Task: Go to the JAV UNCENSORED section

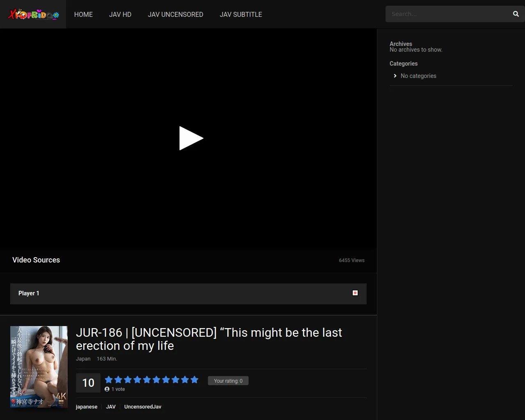Action: [x=176, y=14]
